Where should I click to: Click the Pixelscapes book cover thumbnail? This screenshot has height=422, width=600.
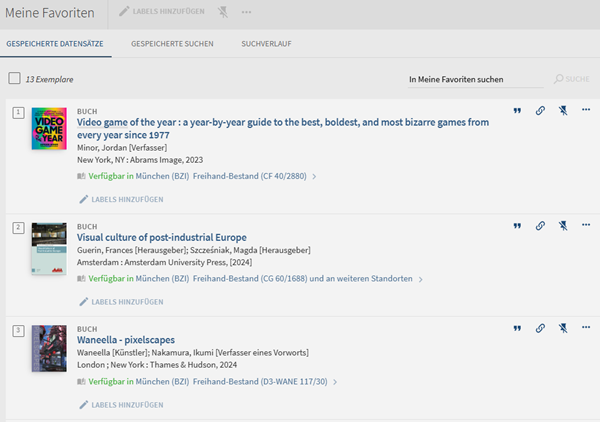pos(49,349)
